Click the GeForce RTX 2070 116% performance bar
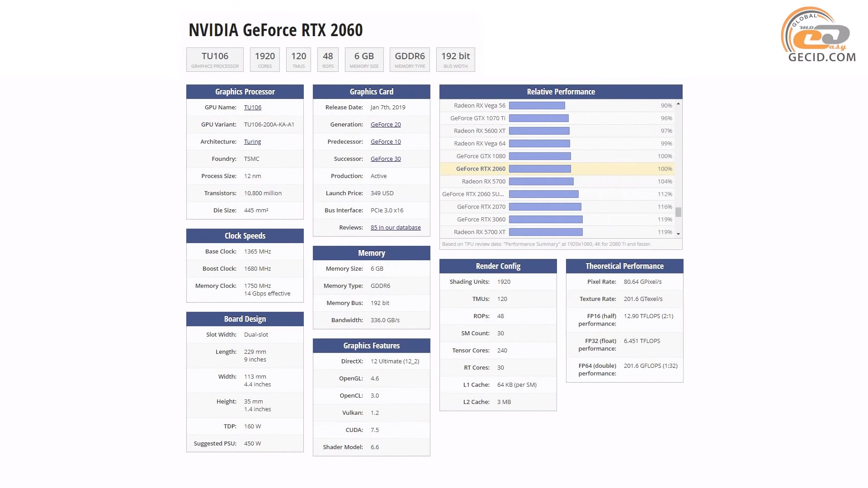 click(x=545, y=206)
